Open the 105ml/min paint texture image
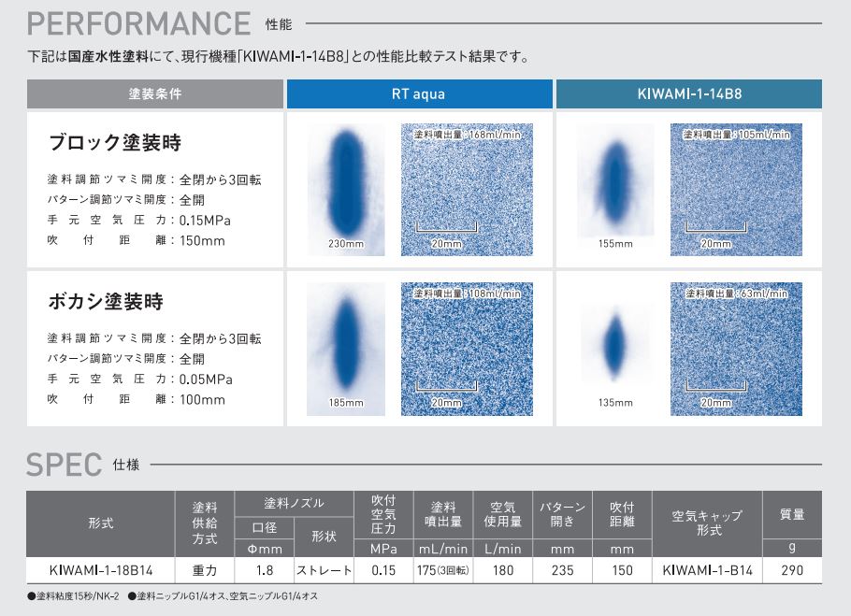 coord(736,190)
